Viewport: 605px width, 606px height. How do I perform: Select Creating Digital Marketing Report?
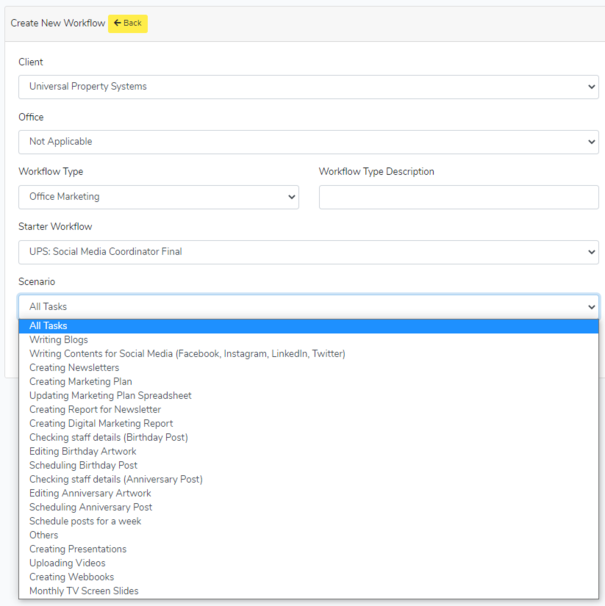(101, 424)
